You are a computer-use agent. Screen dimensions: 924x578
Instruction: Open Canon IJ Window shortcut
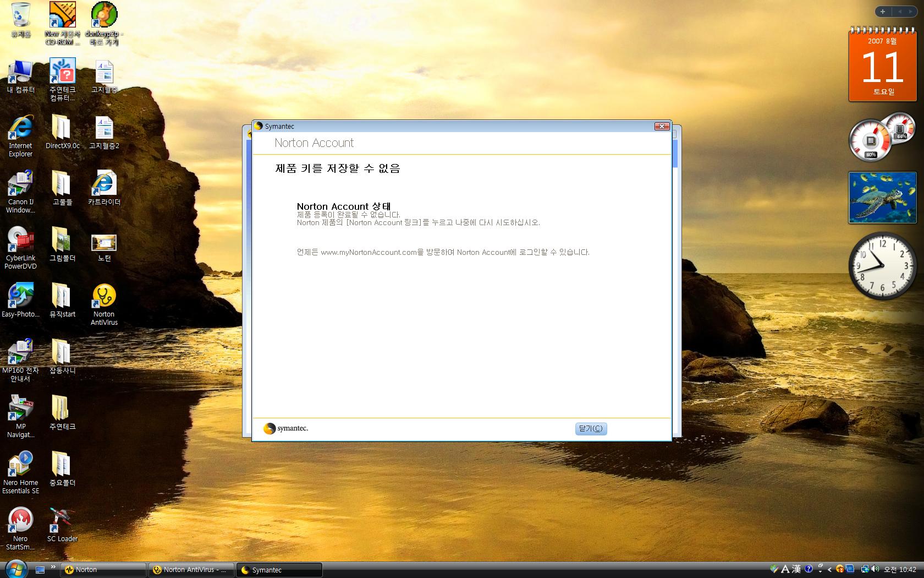click(x=21, y=192)
